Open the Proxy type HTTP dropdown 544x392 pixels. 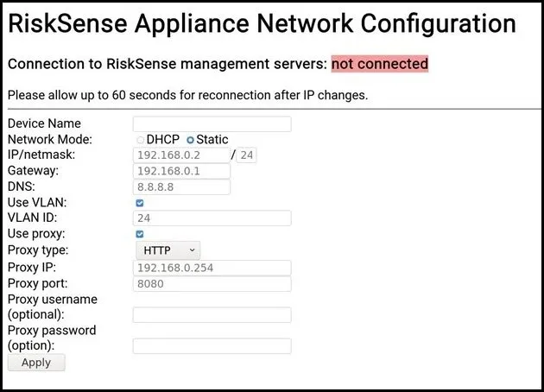pyautogui.click(x=168, y=250)
